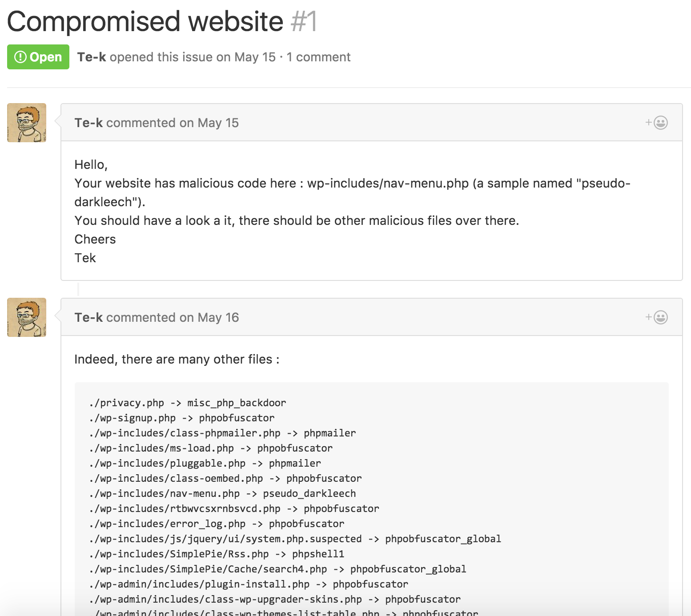This screenshot has height=616, width=691.
Task: Open Te-k author link on May 15 comment
Action: click(88, 123)
